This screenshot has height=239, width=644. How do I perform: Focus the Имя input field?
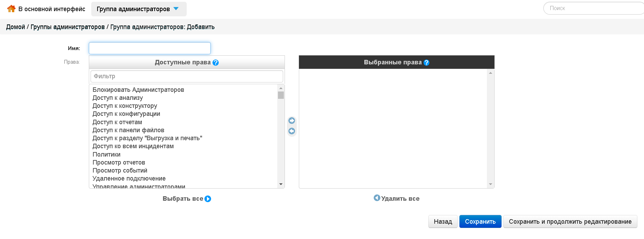coord(150,48)
